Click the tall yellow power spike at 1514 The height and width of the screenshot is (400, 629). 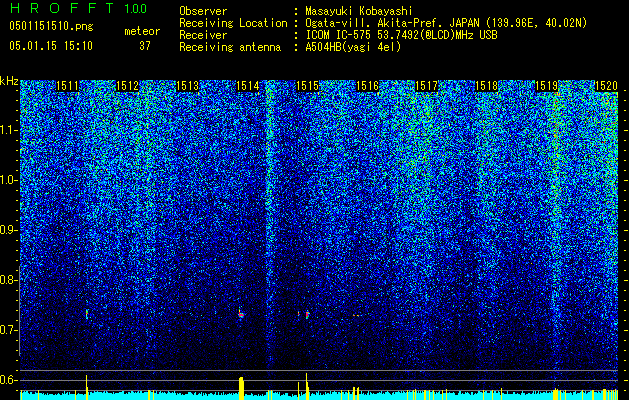click(241, 388)
